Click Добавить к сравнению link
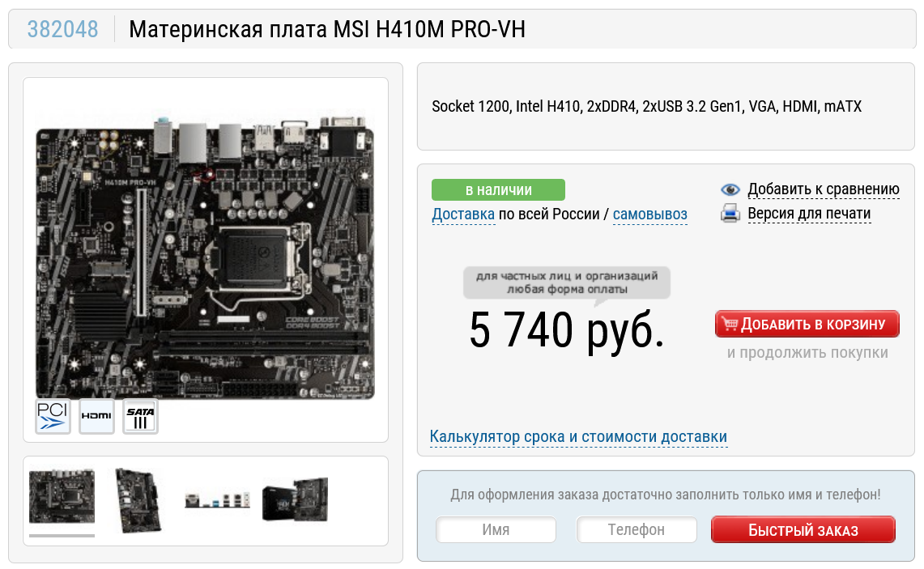This screenshot has width=924, height=569. [824, 189]
